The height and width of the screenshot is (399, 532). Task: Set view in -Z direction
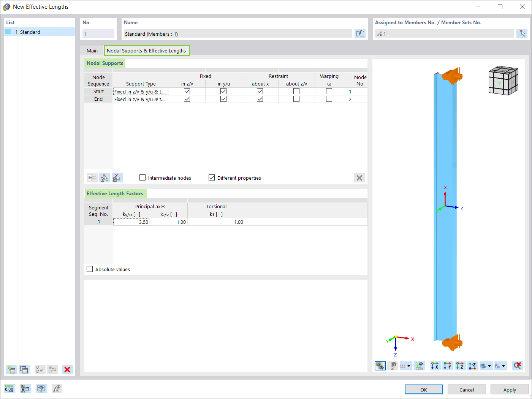[473, 366]
